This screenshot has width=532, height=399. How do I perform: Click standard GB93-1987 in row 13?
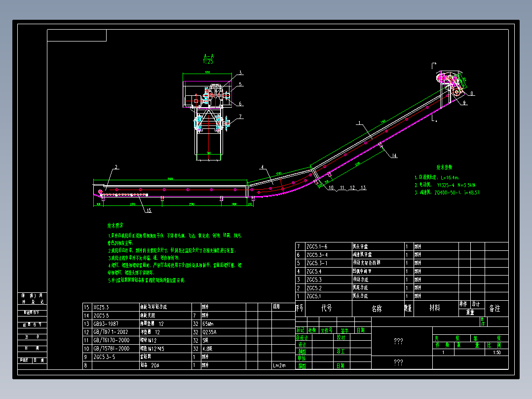pos(106,324)
